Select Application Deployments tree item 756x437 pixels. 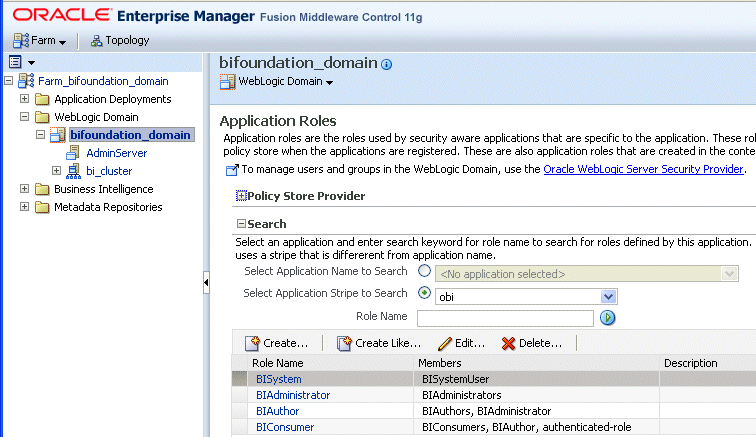click(x=113, y=99)
